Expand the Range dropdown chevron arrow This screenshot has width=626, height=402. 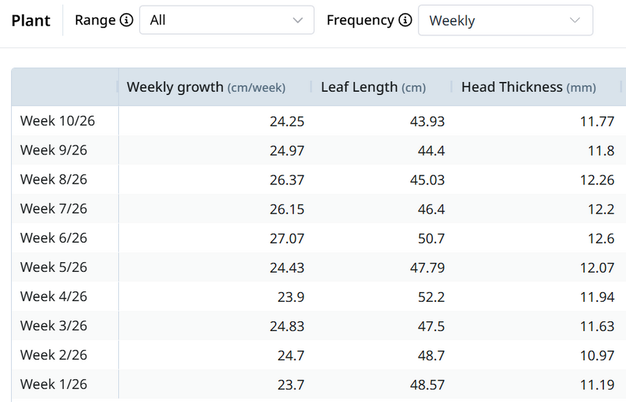298,21
